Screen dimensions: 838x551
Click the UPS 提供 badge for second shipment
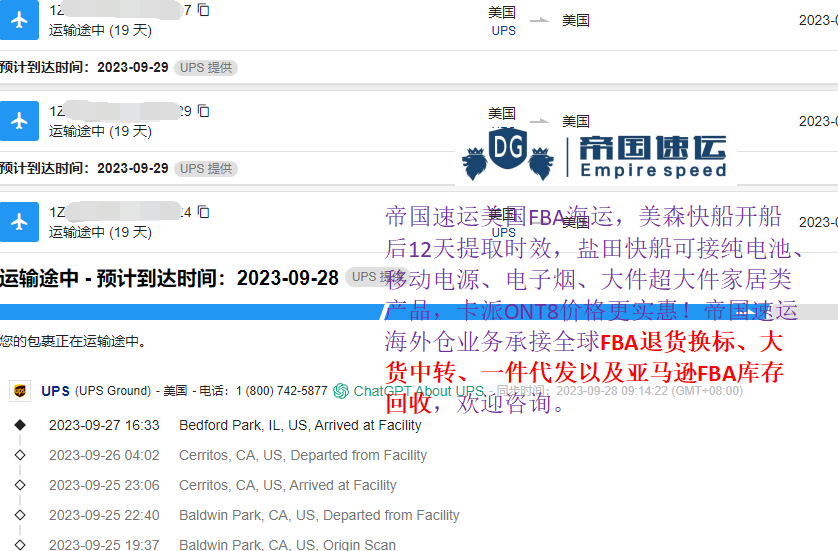[206, 169]
